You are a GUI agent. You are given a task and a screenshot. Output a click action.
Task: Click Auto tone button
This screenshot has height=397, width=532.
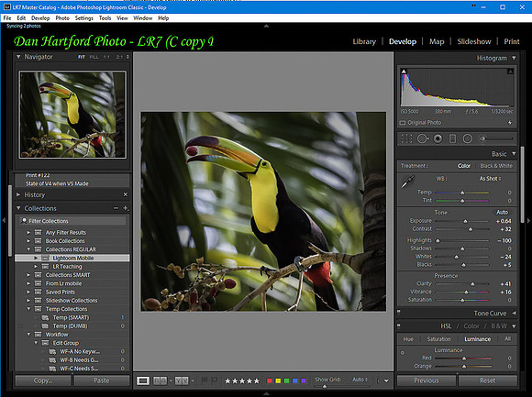pos(502,213)
